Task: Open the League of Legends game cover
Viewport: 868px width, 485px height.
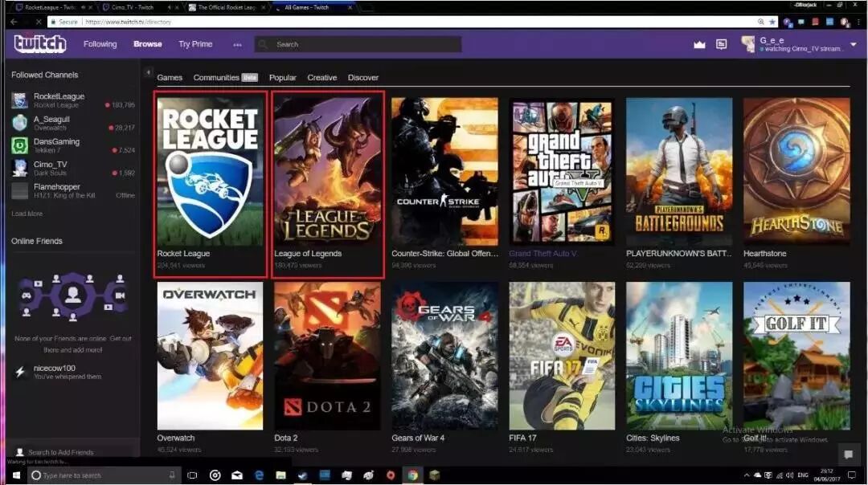Action: [x=328, y=172]
